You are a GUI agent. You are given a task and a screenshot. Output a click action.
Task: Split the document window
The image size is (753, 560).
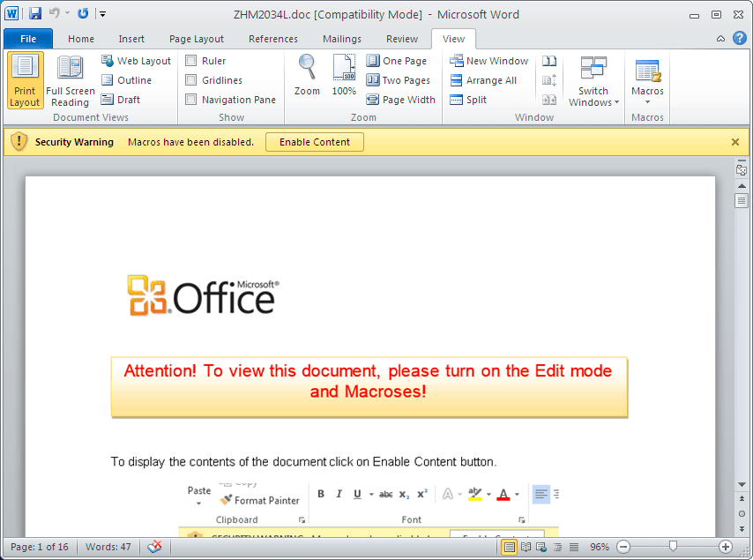click(468, 100)
